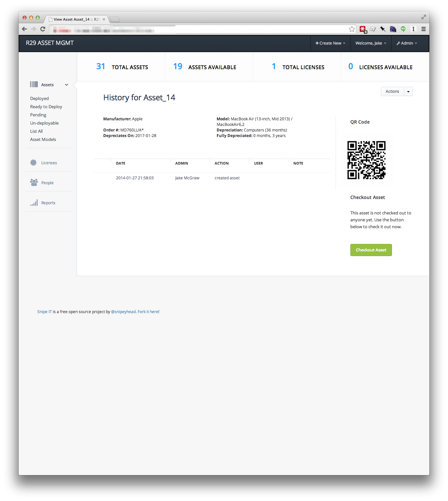Open the red LastPass extension icon

363,29
